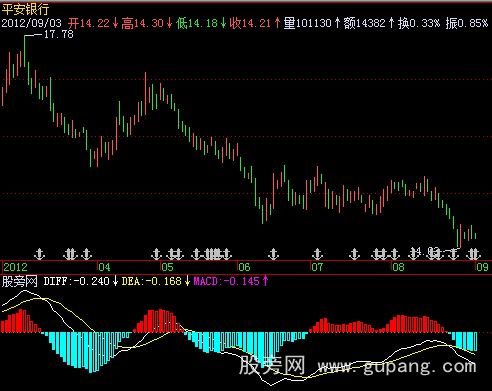Click the turnover amount 额14382 readout
Viewport: 492px width, 391px height.
[x=364, y=23]
